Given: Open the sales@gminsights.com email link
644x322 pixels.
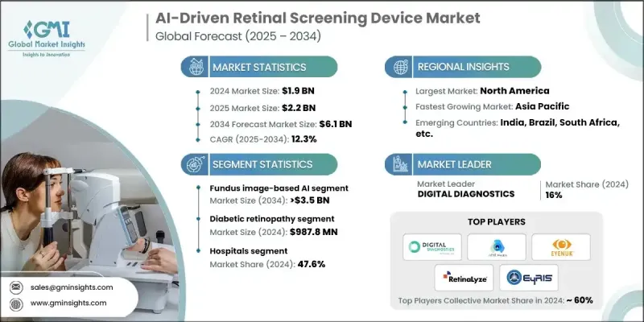Looking at the screenshot, I should point(72,287).
